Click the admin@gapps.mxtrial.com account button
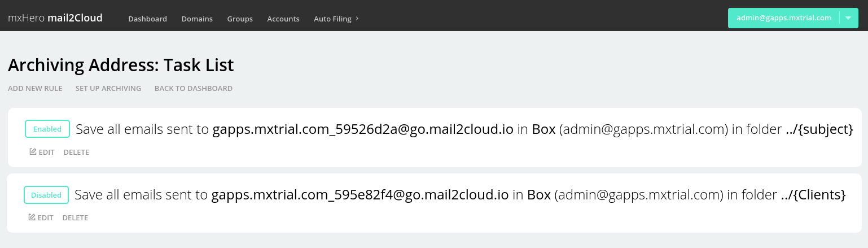868x248 pixels. pyautogui.click(x=784, y=18)
